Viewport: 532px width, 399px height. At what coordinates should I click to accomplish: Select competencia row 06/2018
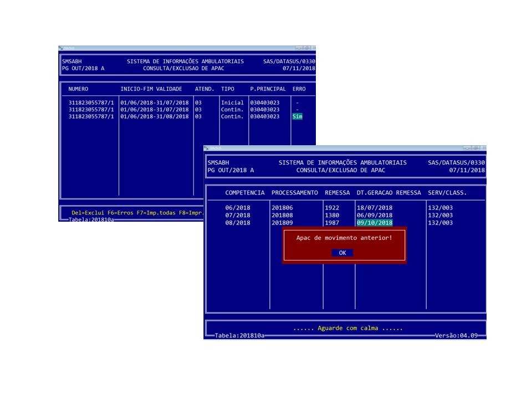click(x=238, y=207)
